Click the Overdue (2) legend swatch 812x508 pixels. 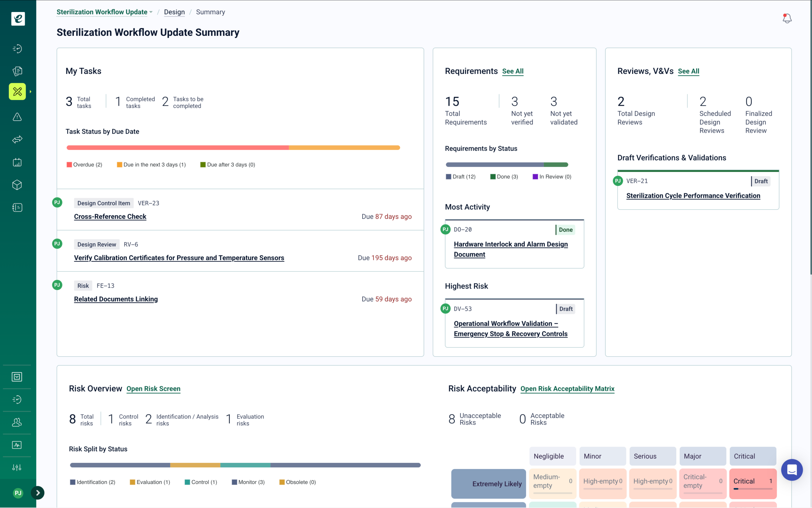[69, 165]
